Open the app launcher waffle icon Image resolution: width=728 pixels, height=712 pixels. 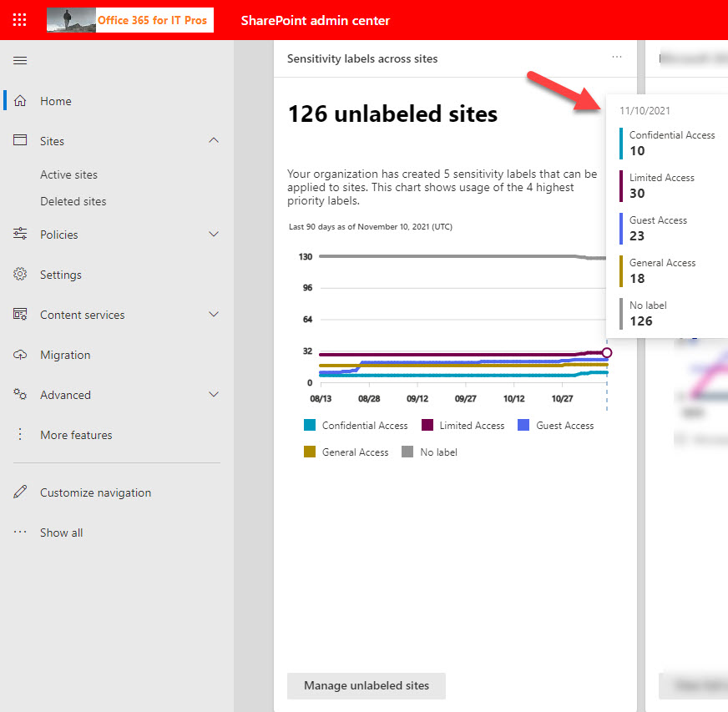(x=20, y=20)
